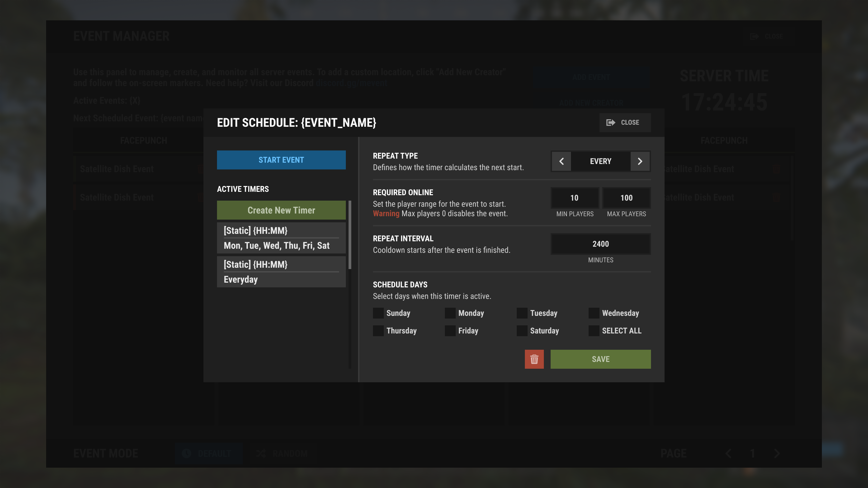The image size is (868, 488).
Task: Enable the Sunday checkbox
Action: point(378,313)
